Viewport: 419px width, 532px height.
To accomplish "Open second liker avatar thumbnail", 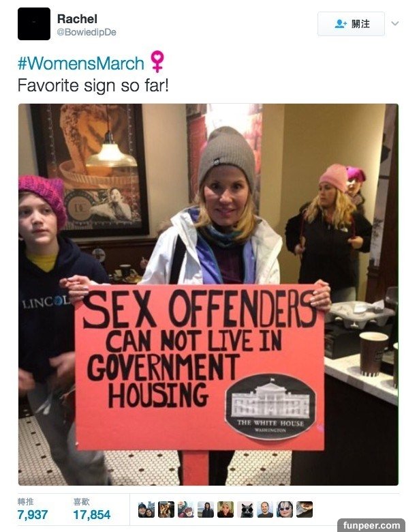I will click(x=166, y=509).
